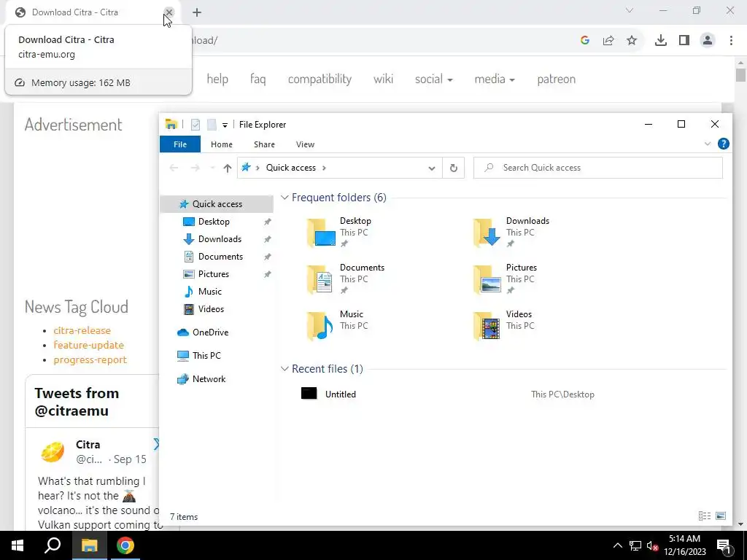Viewport: 747px width, 560px height.
Task: Open the Chrome share page icon
Action: click(x=608, y=41)
